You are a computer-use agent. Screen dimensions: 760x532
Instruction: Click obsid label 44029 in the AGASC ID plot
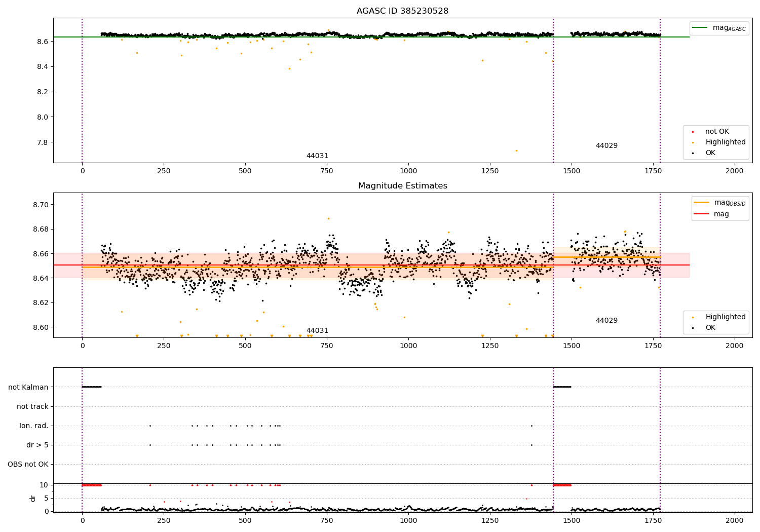(x=606, y=146)
